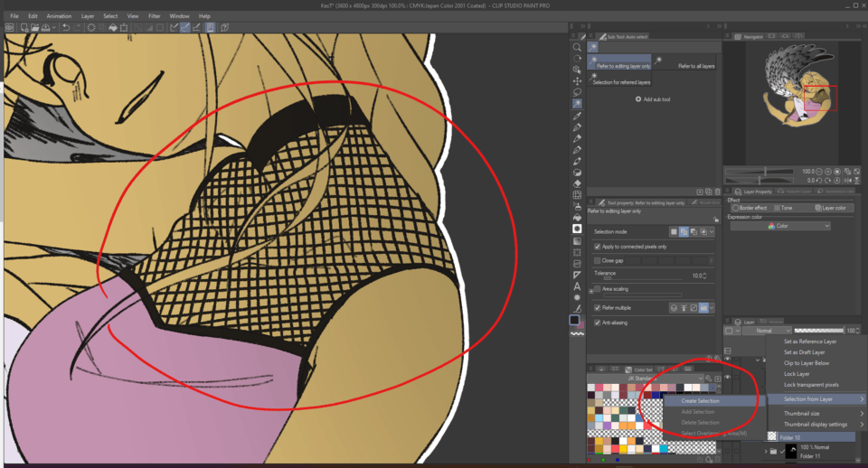Select the Eyedropper tool
Screen dimensions: 868x468
point(577,116)
